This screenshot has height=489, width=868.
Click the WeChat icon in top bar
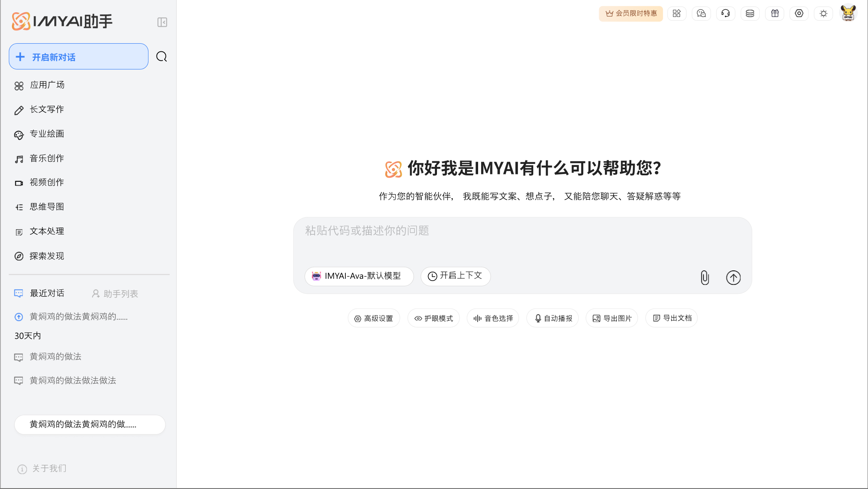click(x=701, y=14)
